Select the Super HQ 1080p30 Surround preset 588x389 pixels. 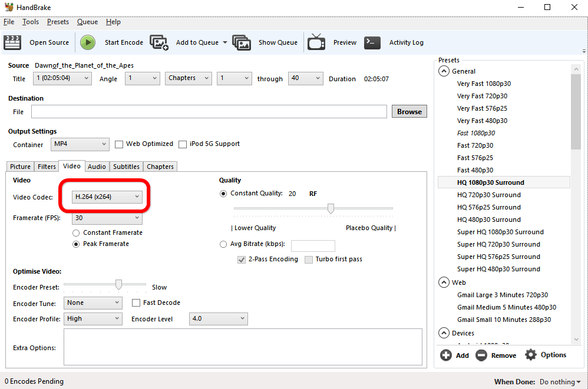[500, 232]
